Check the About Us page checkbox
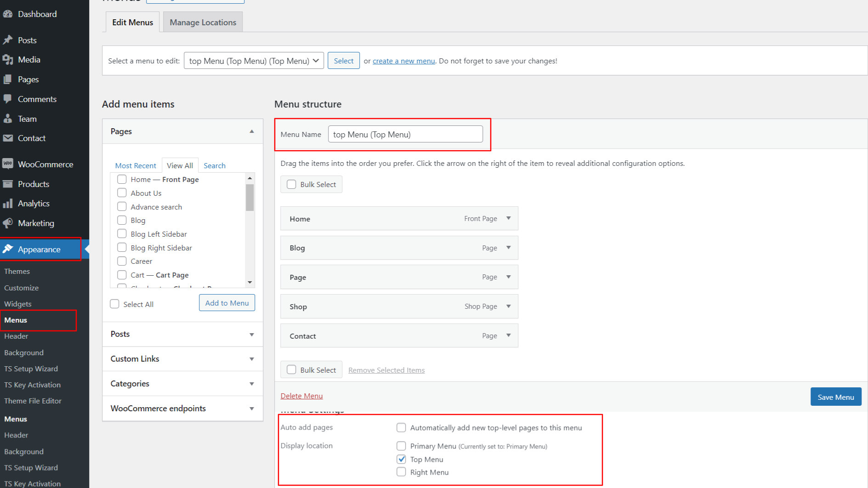This screenshot has height=488, width=868. [x=122, y=193]
